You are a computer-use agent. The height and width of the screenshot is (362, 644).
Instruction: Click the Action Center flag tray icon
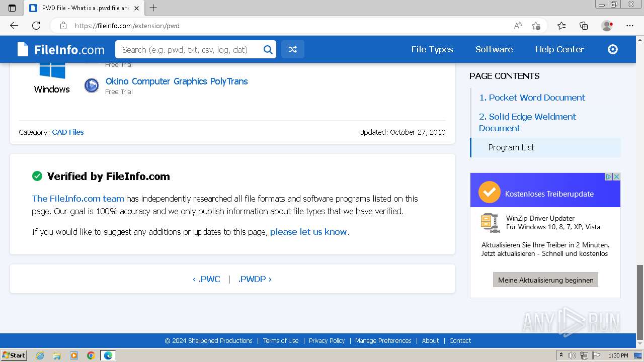coord(595,355)
